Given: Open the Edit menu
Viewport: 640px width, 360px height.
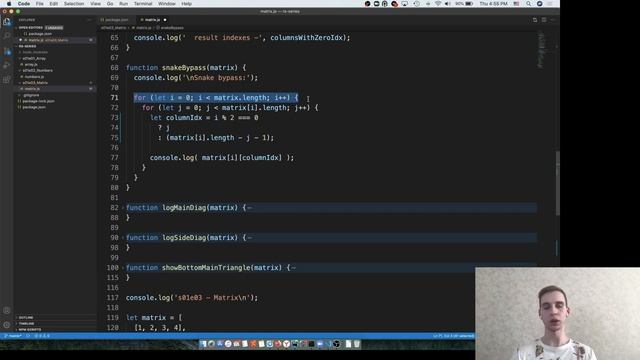Looking at the screenshot, I should (x=53, y=4).
